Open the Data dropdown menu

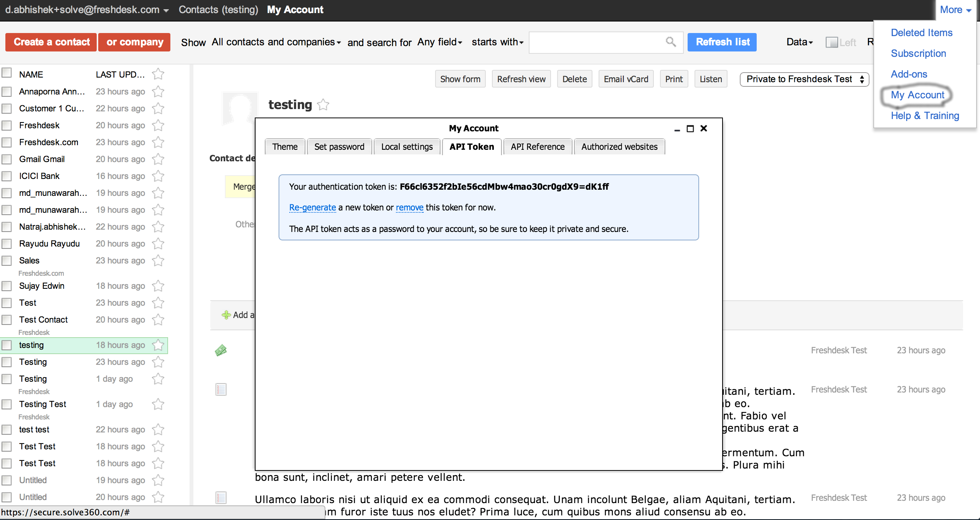tap(800, 42)
